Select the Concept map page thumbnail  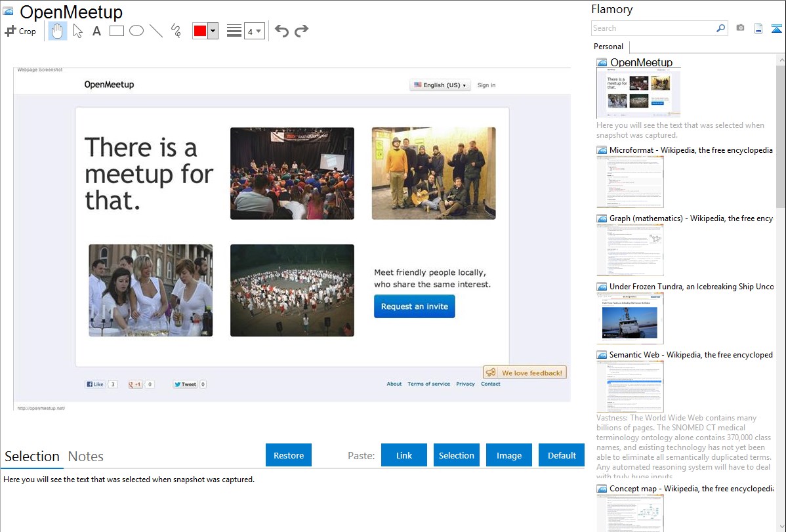pos(630,513)
